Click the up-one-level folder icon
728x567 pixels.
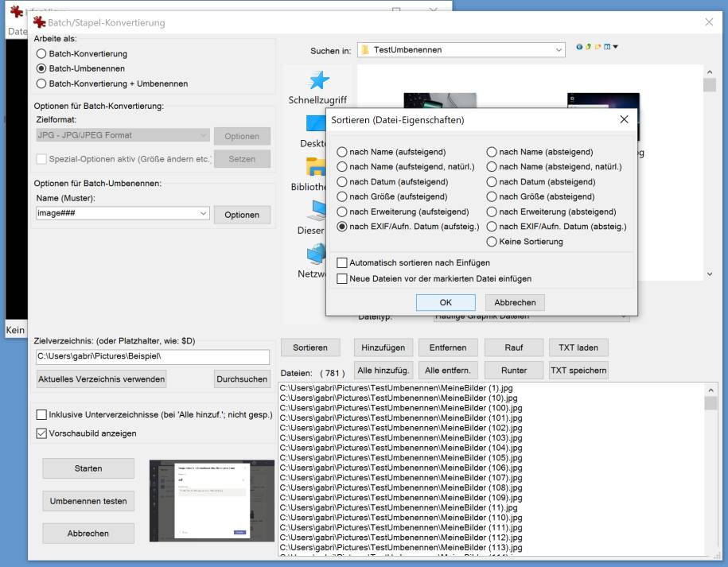click(589, 47)
